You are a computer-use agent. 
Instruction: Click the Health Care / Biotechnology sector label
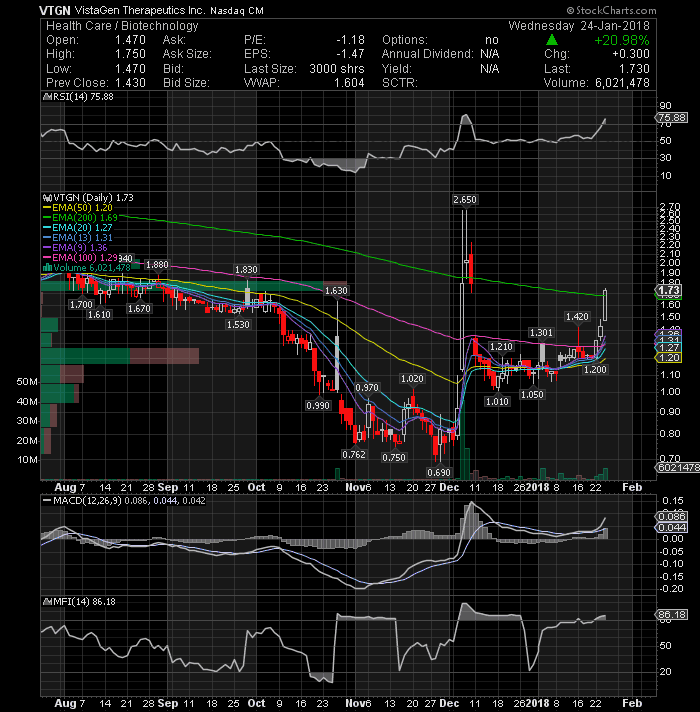point(122,26)
